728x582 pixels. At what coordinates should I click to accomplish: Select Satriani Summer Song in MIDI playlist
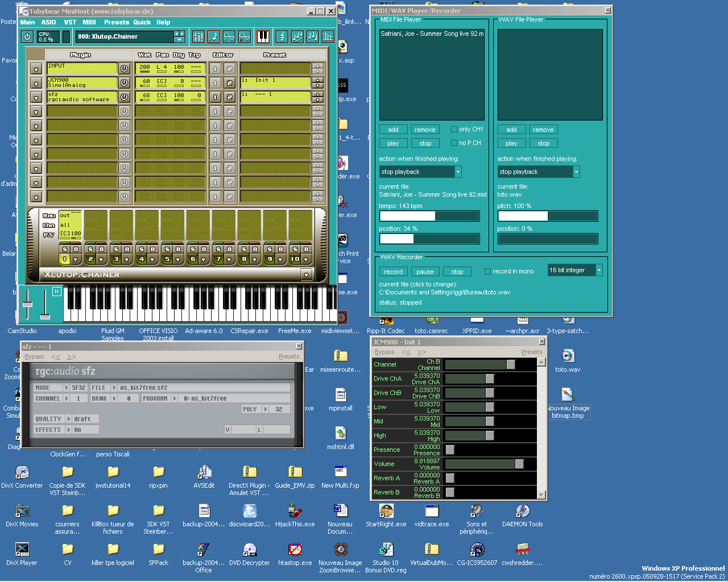pyautogui.click(x=432, y=34)
